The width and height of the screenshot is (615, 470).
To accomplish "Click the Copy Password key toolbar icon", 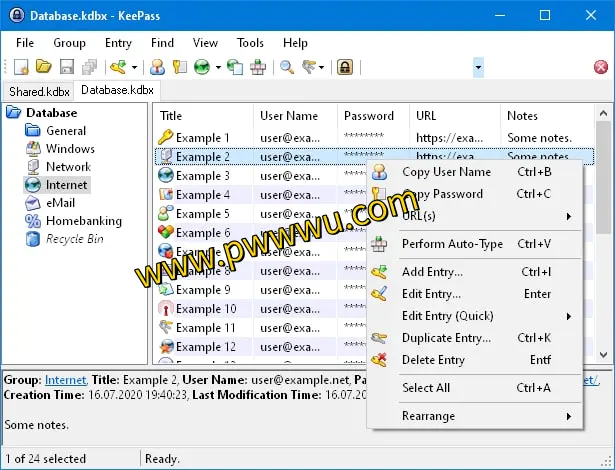I will point(180,67).
